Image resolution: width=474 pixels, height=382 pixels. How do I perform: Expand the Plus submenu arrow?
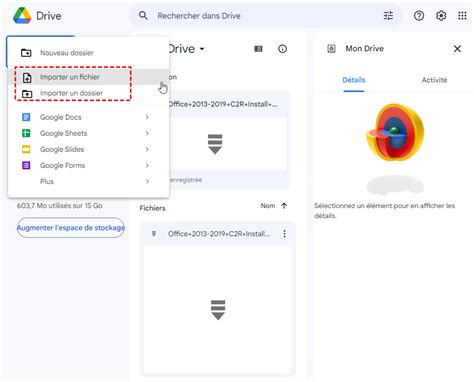pos(147,181)
